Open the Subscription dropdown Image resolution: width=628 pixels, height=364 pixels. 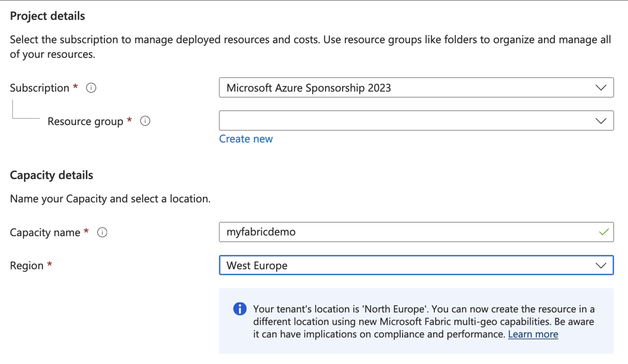pos(416,87)
